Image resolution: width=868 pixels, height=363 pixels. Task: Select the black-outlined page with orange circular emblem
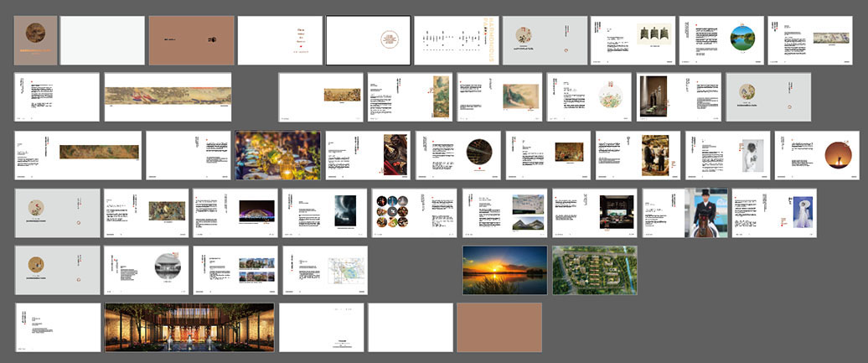point(368,40)
